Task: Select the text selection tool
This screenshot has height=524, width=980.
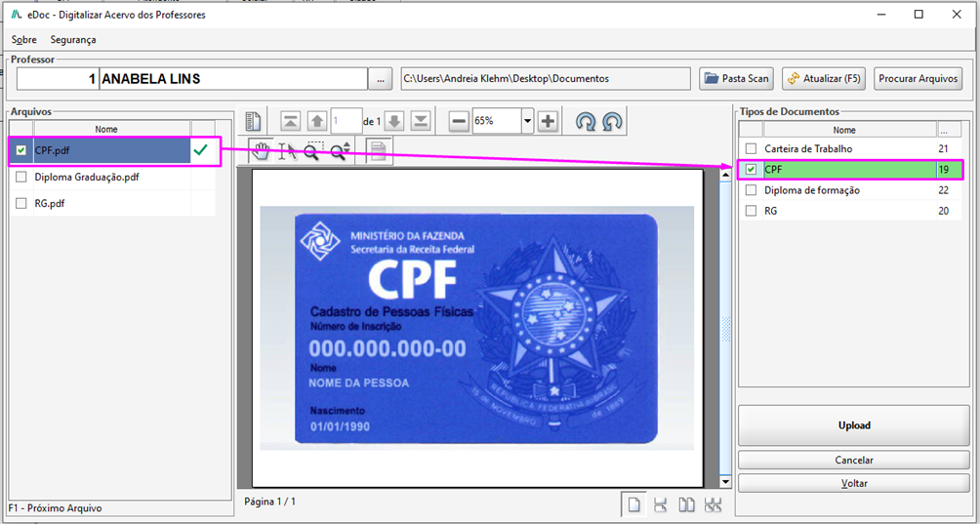Action: [288, 152]
